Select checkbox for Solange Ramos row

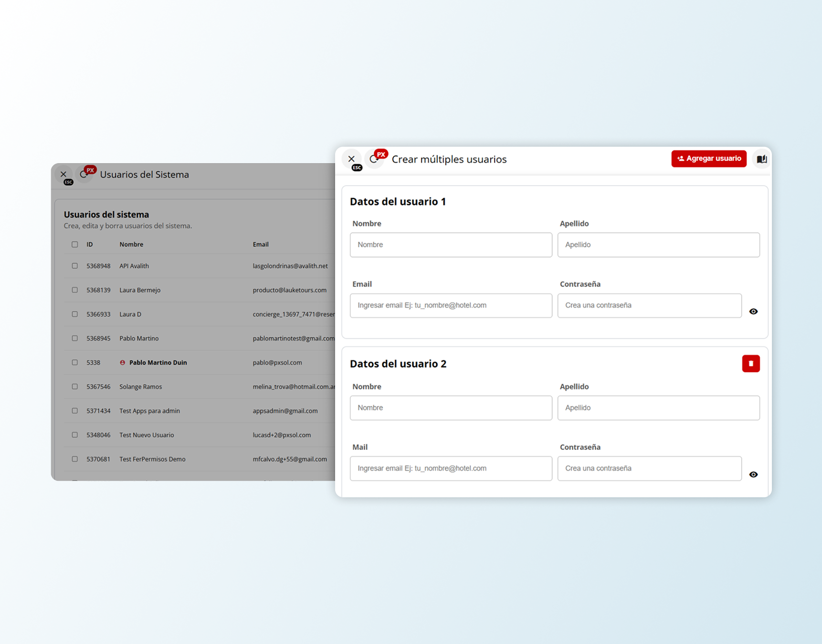click(x=75, y=387)
